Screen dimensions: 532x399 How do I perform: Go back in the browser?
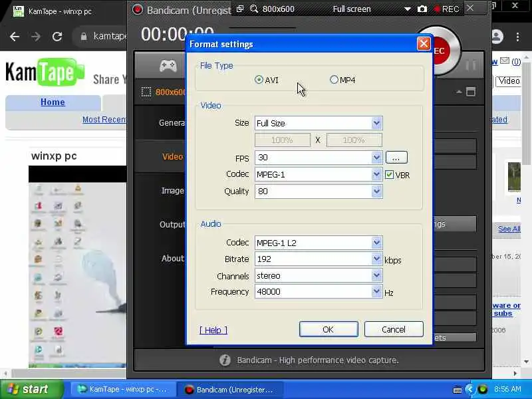[x=14, y=37]
